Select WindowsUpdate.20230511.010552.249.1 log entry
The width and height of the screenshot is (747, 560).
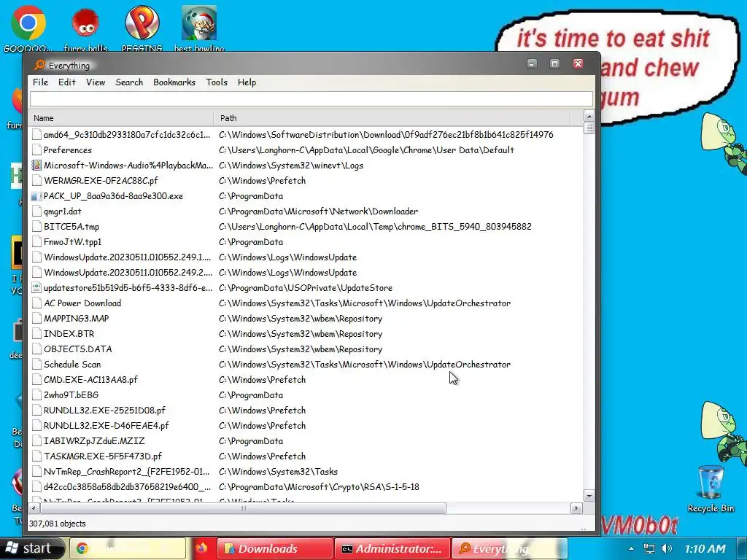[127, 257]
